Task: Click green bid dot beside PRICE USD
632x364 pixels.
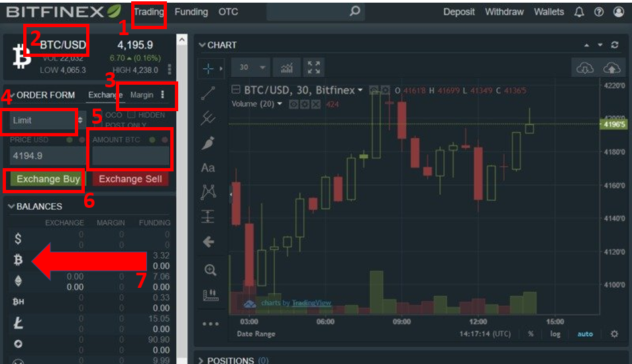Action: click(x=70, y=140)
